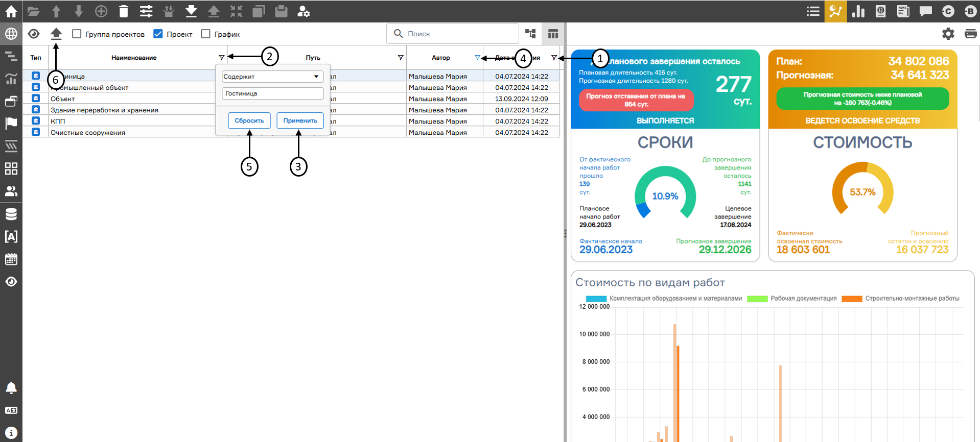Click the Тип column header
This screenshot has width=980, height=442.
tap(36, 58)
